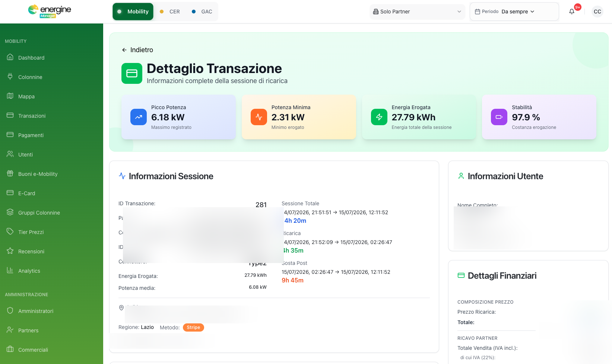Open the Solo Partner dropdown
This screenshot has height=364, width=612.
(x=418, y=12)
